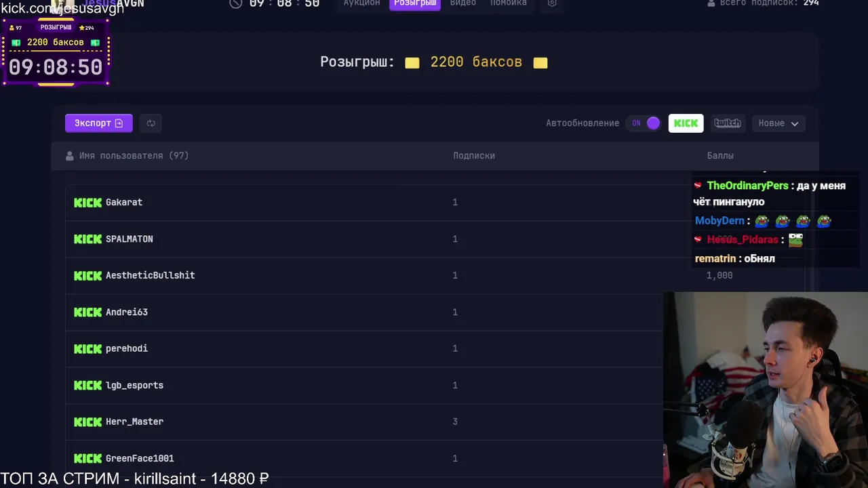The width and height of the screenshot is (868, 488).
Task: Switch to the Розыгрыш tab
Action: tap(415, 3)
